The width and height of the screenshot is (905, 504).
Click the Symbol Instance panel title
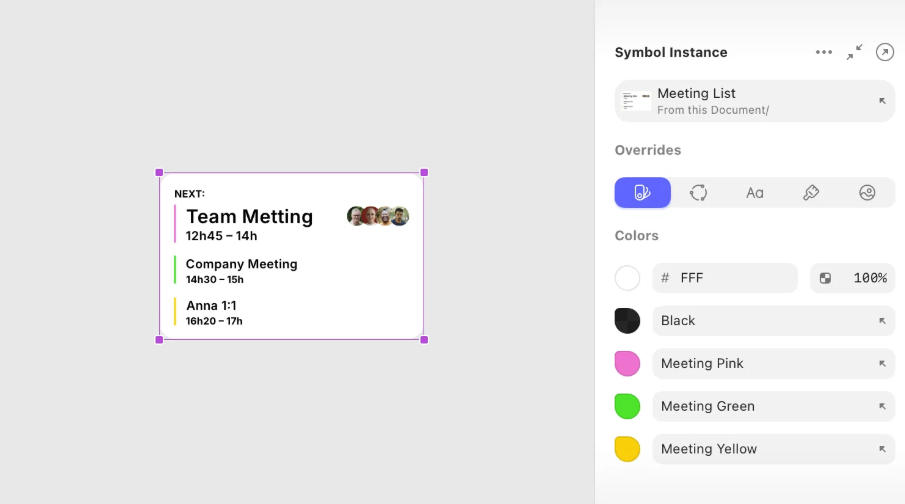[671, 53]
